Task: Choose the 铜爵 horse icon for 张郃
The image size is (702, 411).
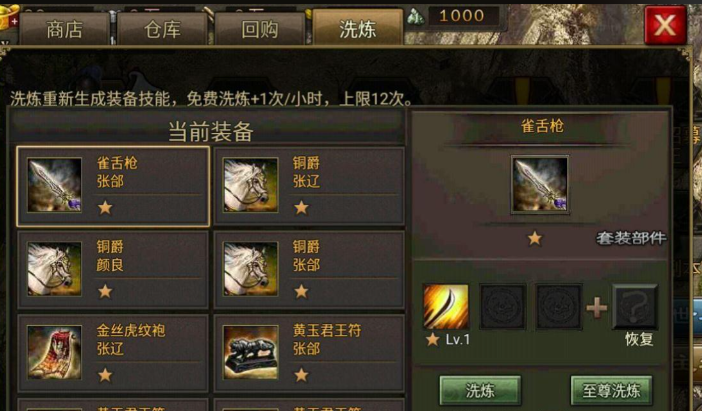Action: [251, 269]
